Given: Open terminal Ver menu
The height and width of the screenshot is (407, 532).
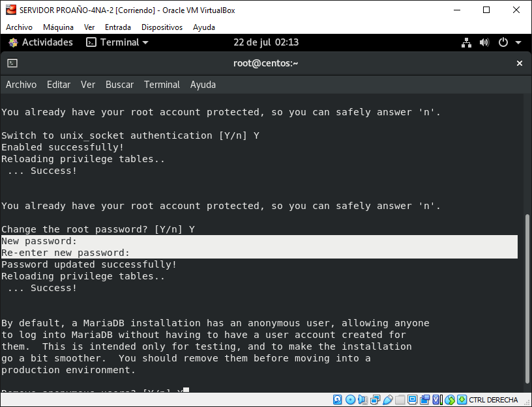Looking at the screenshot, I should point(88,85).
